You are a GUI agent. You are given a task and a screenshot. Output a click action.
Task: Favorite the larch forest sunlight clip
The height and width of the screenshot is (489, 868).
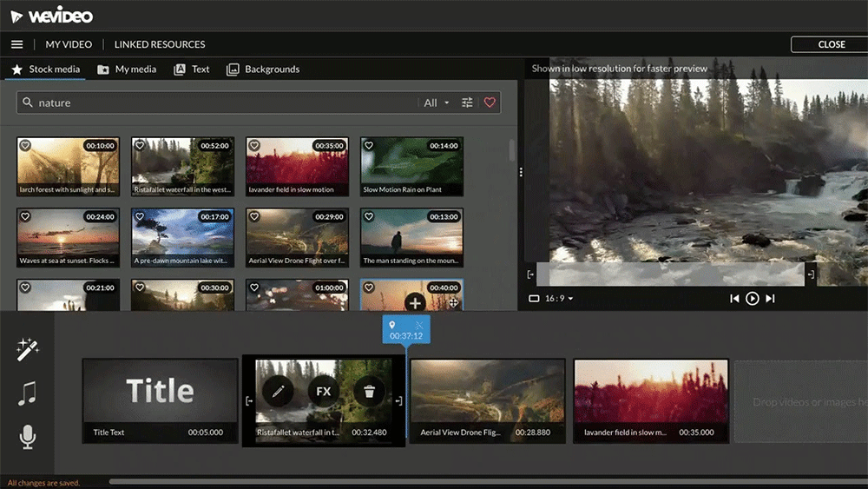(25, 146)
